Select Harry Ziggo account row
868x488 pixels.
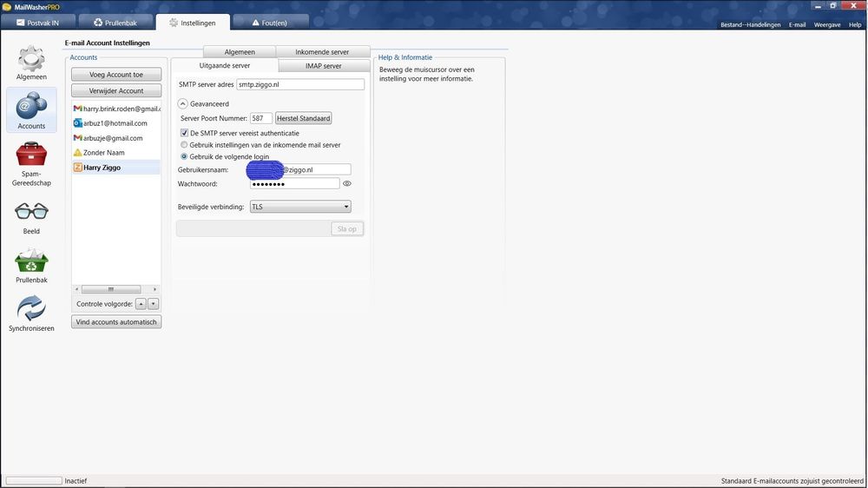pos(116,168)
